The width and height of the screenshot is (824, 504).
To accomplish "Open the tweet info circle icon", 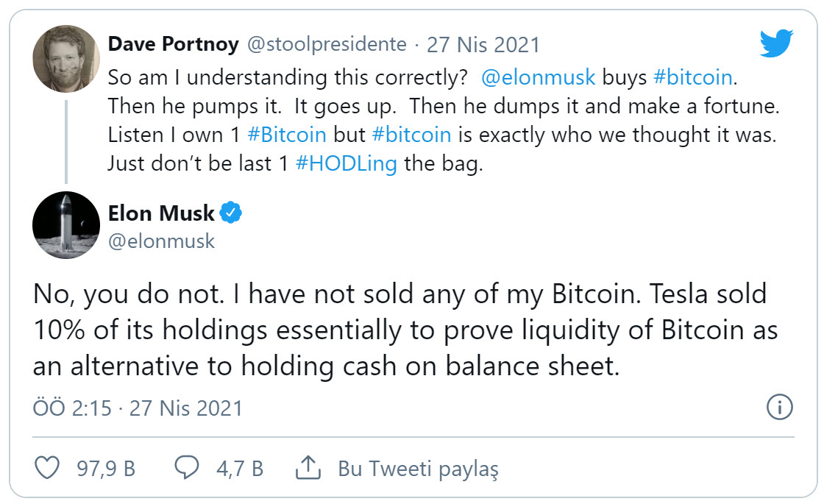I will pyautogui.click(x=779, y=406).
